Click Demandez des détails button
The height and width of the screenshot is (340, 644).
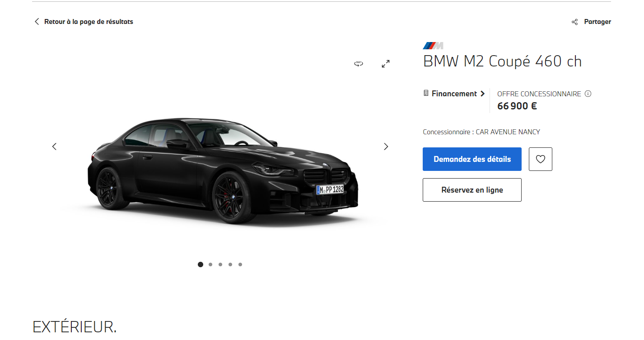tap(472, 159)
